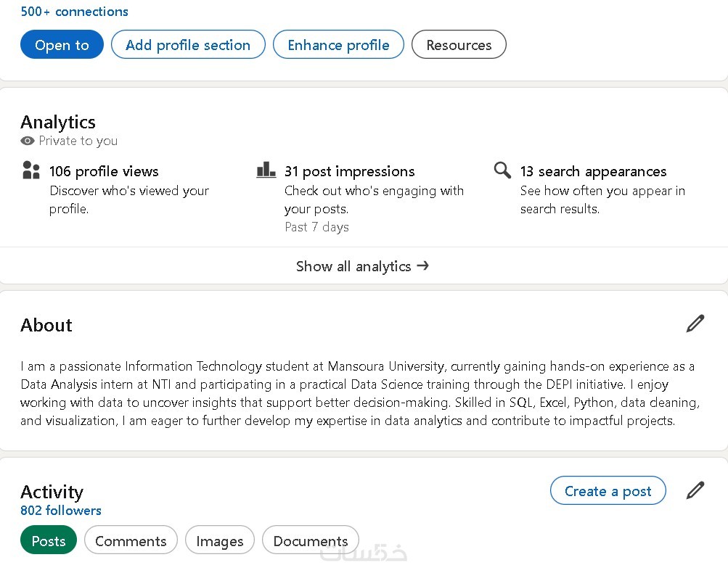728x573 pixels.
Task: Open the 500+ connections link
Action: coord(74,12)
